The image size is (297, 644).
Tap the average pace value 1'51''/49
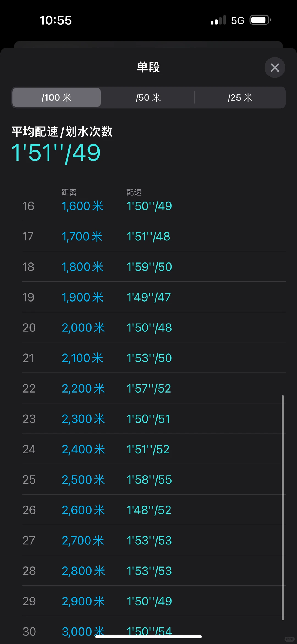pyautogui.click(x=56, y=153)
